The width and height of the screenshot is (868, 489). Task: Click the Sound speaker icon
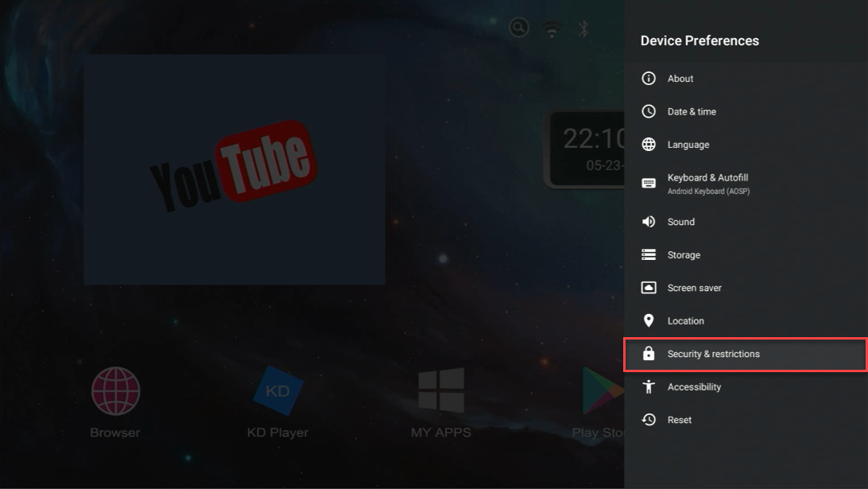[649, 222]
